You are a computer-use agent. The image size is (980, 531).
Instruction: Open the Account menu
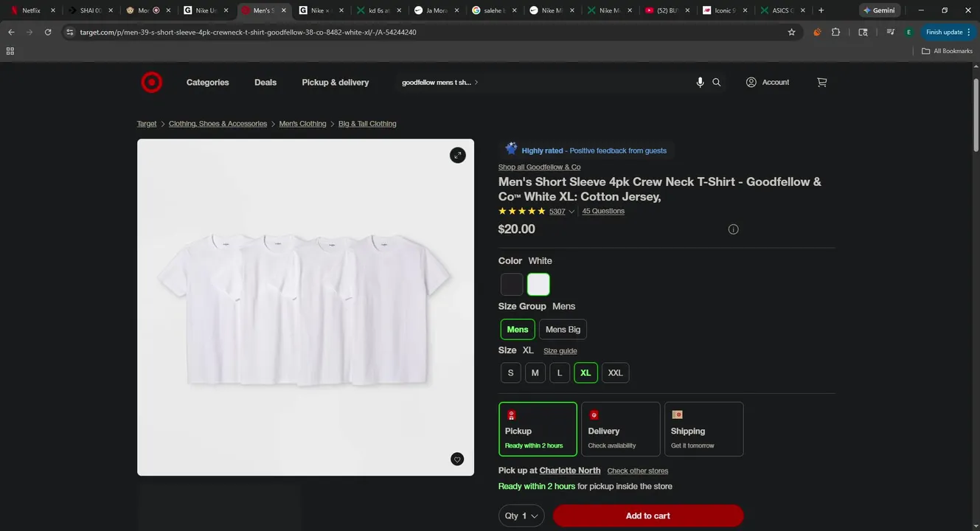pos(768,83)
